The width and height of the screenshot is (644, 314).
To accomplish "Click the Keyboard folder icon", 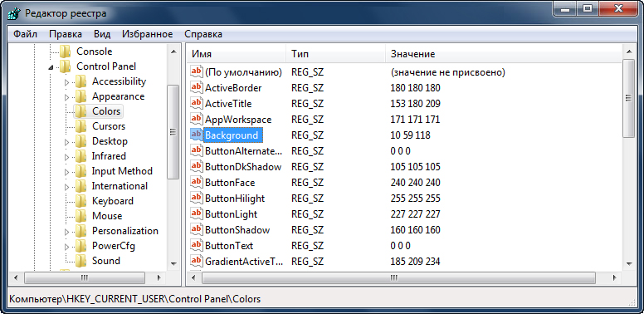I will coord(80,201).
